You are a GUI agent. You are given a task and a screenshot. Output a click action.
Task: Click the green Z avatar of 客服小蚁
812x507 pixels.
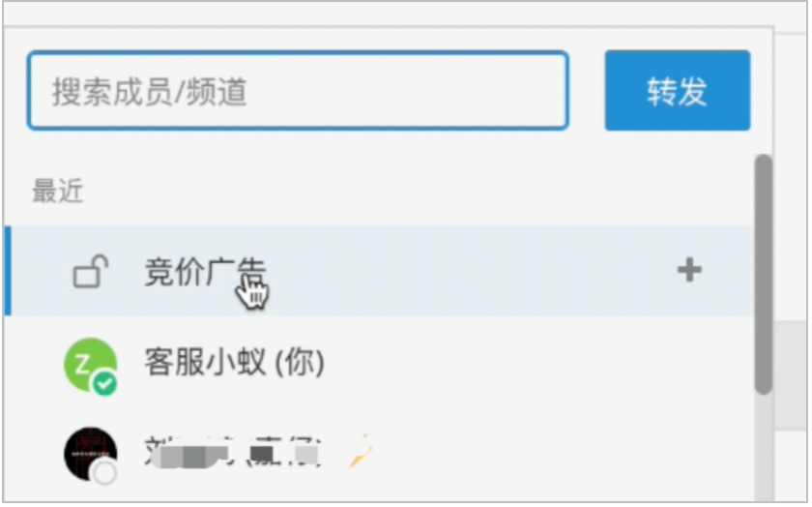coord(90,365)
